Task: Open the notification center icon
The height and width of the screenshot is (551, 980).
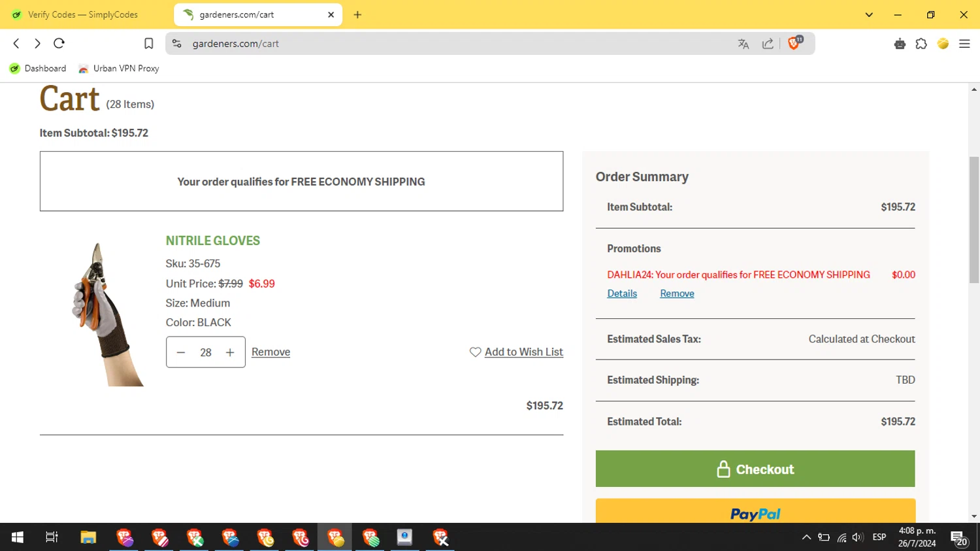Action: [959, 538]
